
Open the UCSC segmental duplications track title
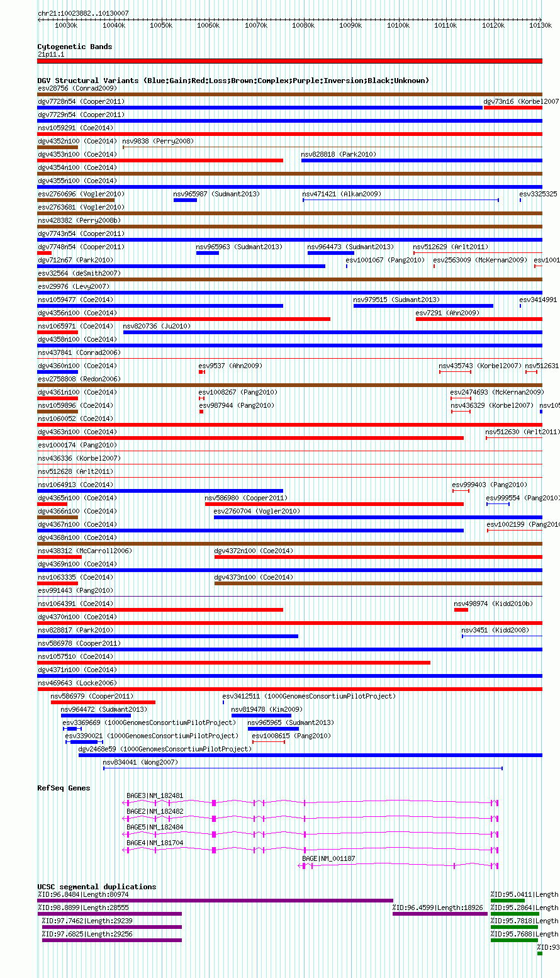(97, 887)
